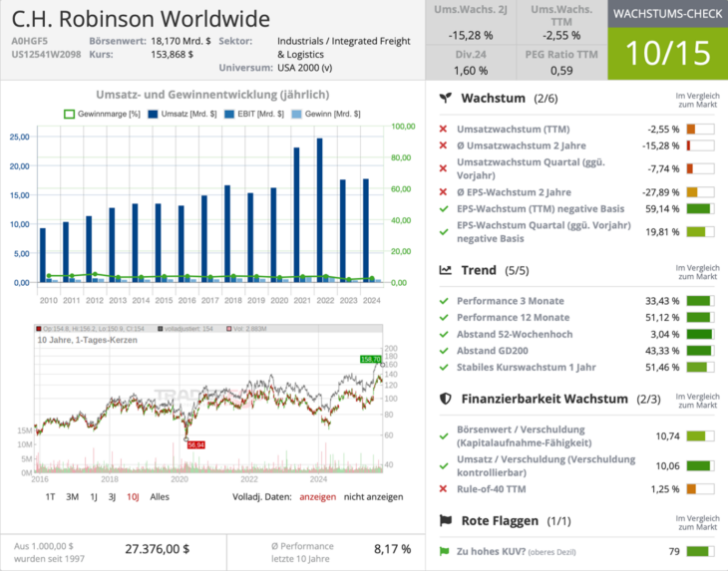Viewport: 728px width, 571px height.
Task: Click the Wachstum seedling icon
Action: (446, 99)
